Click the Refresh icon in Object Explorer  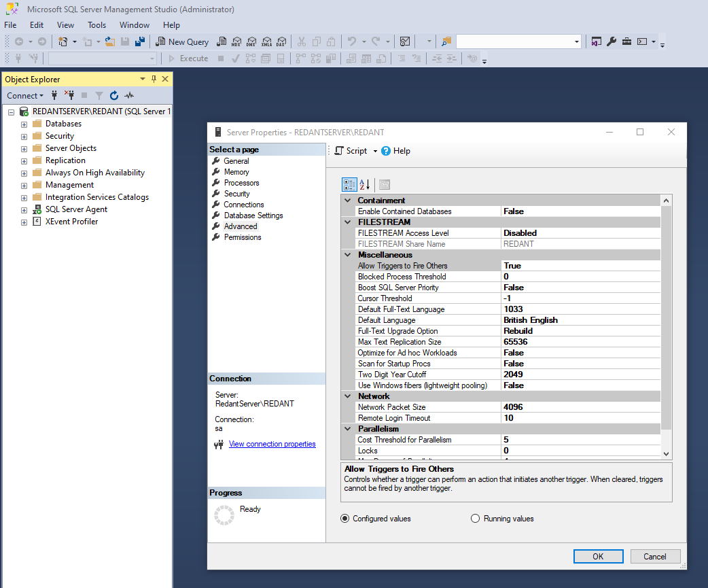click(114, 96)
